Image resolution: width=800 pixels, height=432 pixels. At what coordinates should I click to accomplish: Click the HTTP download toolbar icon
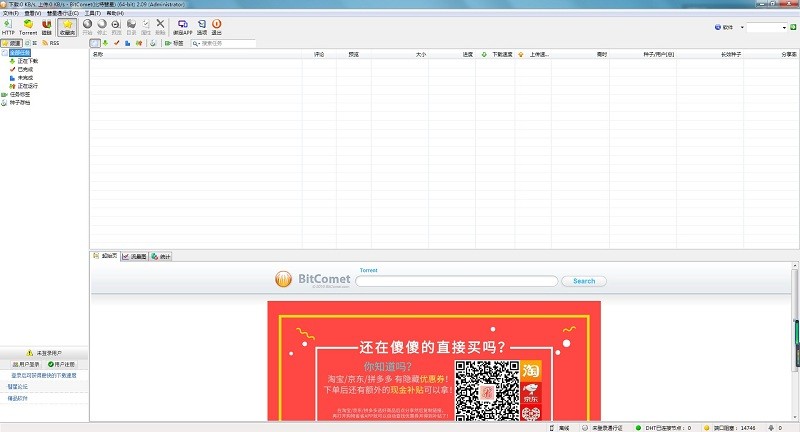(x=9, y=26)
